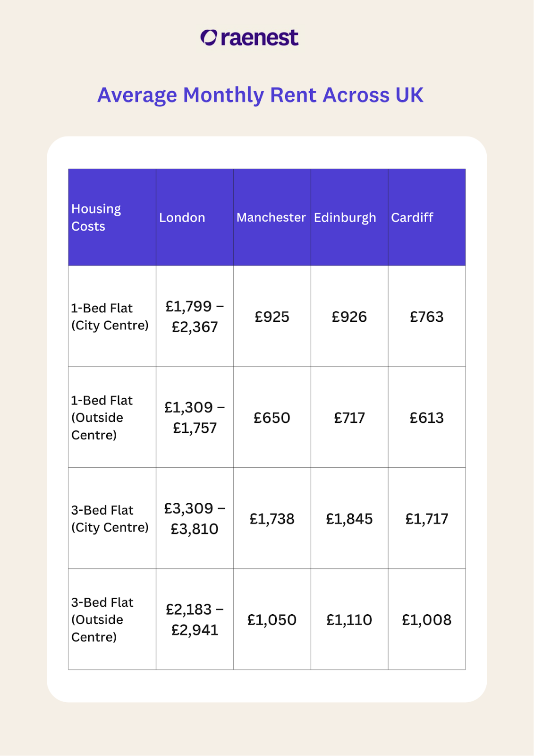
Task: Select the £925 Manchester rent cell
Action: pyautogui.click(x=272, y=317)
